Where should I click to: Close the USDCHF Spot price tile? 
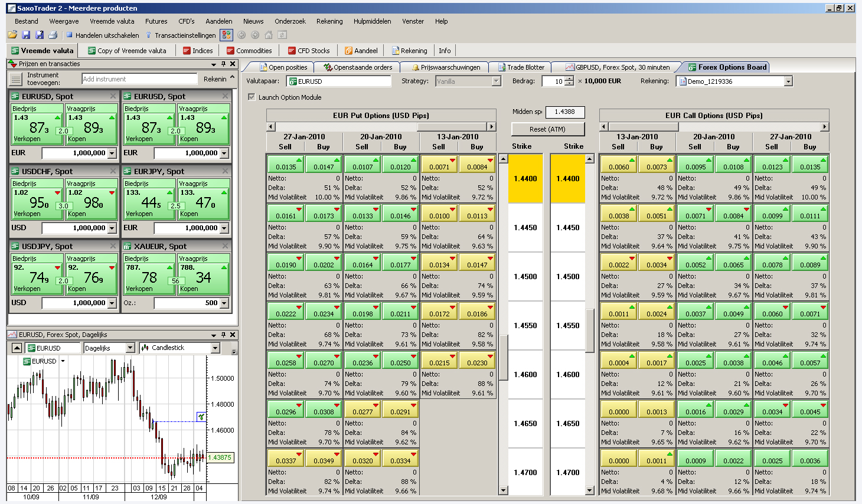coord(113,171)
